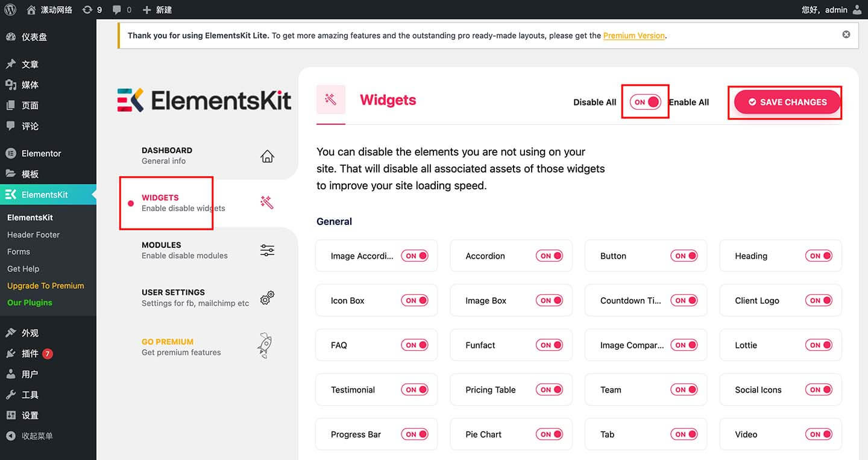
Task: Dismiss the ElementsKit Lite notice
Action: 846,34
